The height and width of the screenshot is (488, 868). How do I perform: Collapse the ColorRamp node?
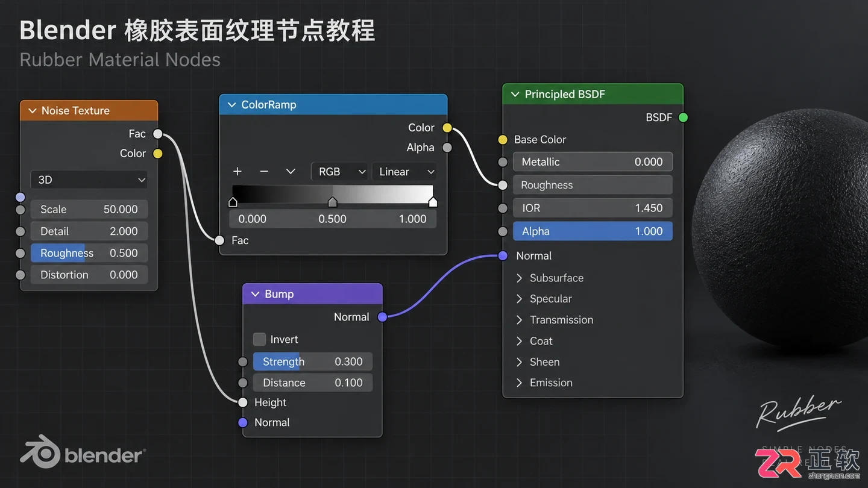click(232, 105)
